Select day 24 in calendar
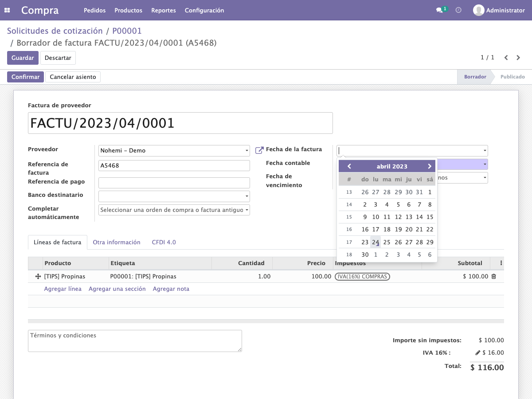This screenshot has width=532, height=399. [376, 242]
